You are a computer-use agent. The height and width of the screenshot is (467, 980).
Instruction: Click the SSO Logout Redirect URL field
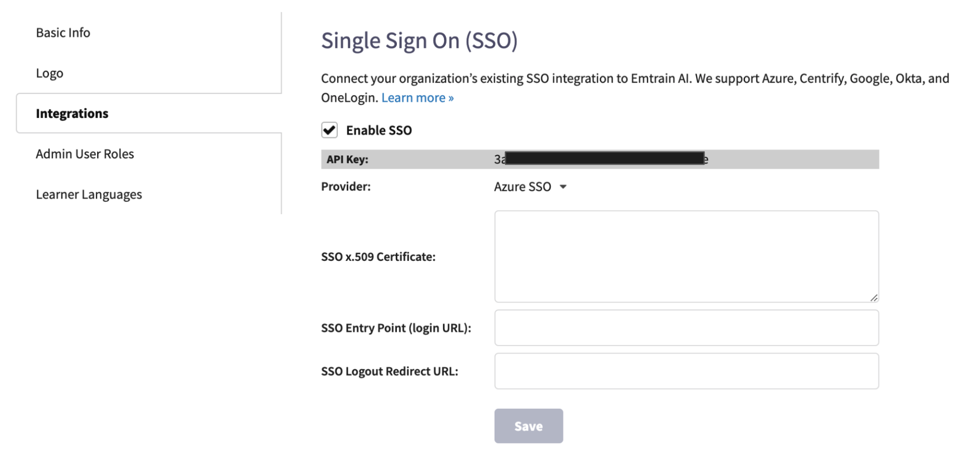coord(686,371)
